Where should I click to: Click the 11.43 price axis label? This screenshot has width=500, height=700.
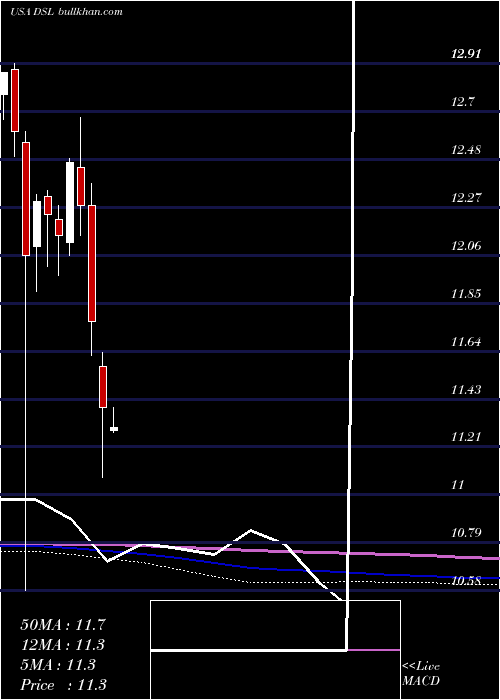tap(467, 390)
